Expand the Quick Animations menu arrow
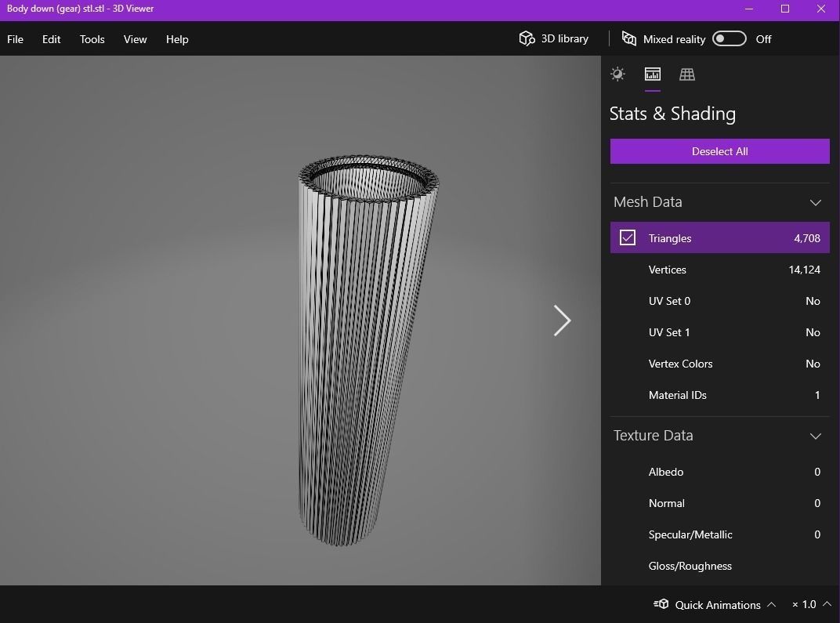This screenshot has width=840, height=623. [771, 604]
